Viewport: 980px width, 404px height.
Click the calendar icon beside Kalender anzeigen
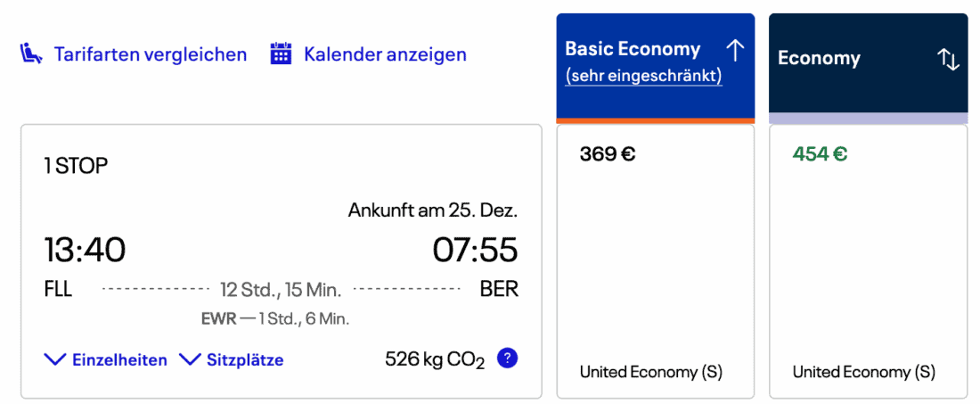(x=282, y=54)
